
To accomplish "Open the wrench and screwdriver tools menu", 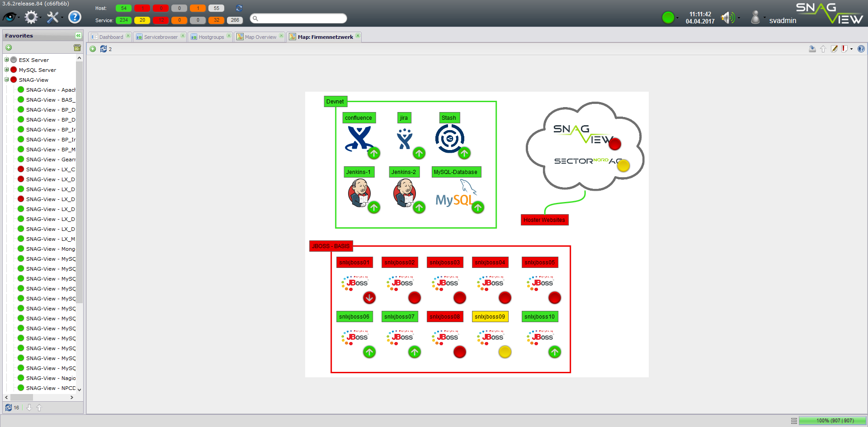I will (x=53, y=17).
